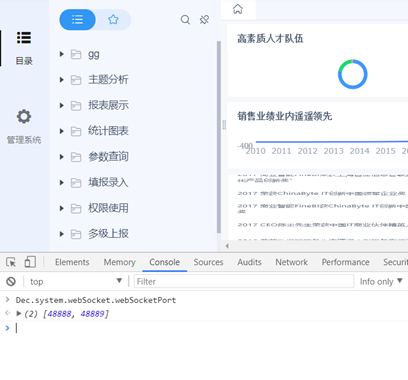Click the directory panel vertical scrollbar
This screenshot has width=408, height=380.
click(219, 137)
